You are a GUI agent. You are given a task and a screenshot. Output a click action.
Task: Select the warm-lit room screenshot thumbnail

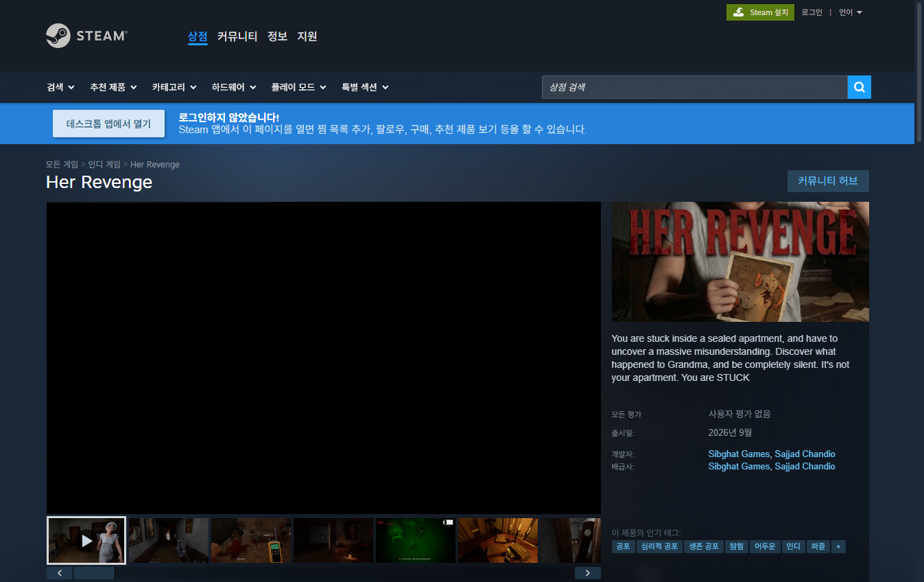[498, 541]
